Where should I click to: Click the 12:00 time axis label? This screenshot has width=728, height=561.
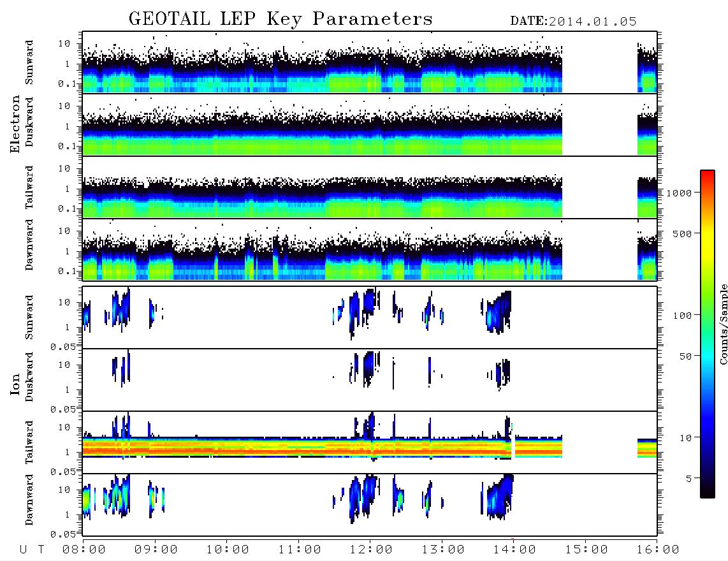click(x=371, y=550)
